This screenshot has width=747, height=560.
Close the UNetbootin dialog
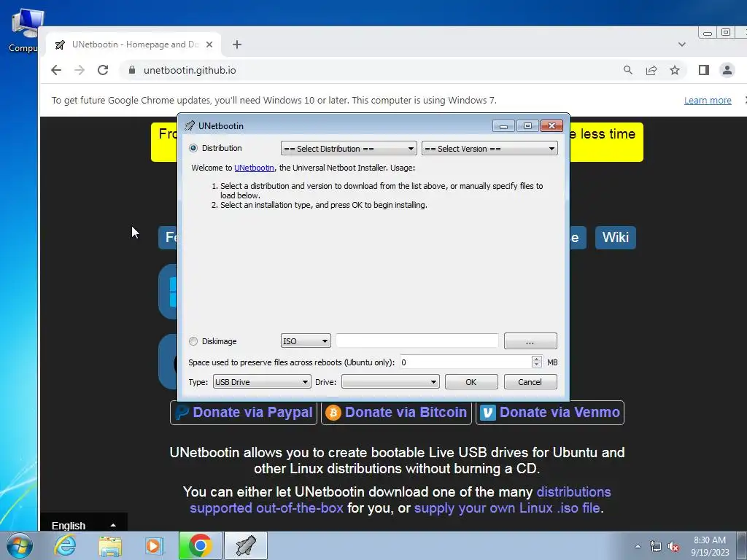pyautogui.click(x=551, y=125)
